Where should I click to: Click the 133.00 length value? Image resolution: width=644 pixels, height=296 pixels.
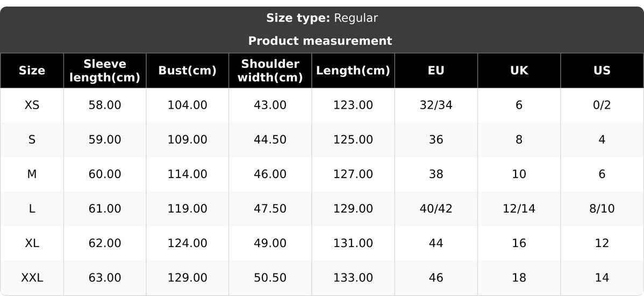[x=353, y=278]
